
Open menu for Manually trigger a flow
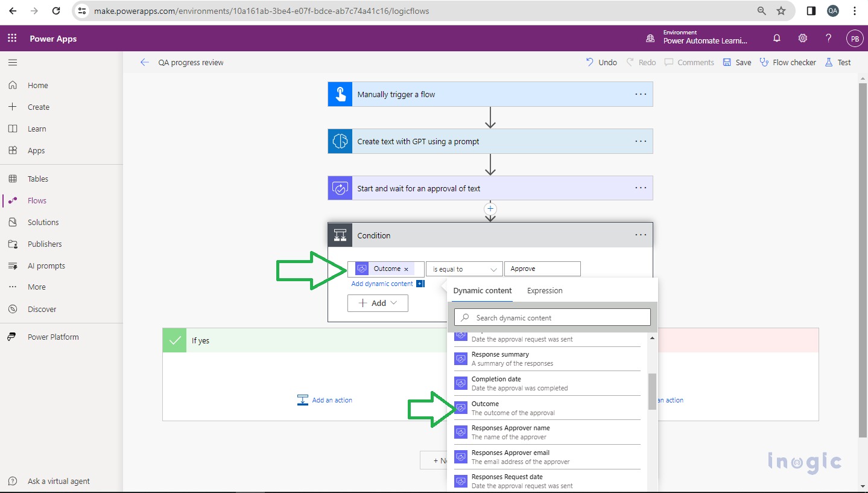641,94
